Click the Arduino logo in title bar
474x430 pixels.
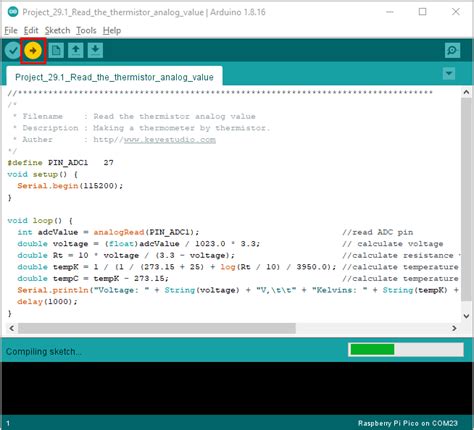pos(13,12)
